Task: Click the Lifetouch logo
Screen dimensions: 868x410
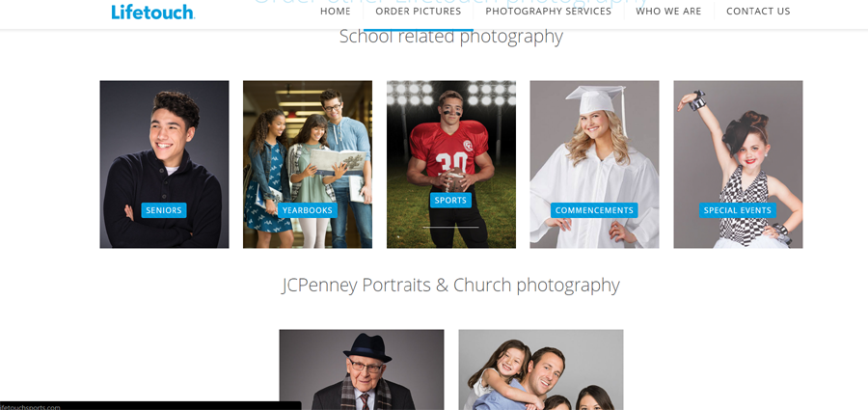Action: 152,12
